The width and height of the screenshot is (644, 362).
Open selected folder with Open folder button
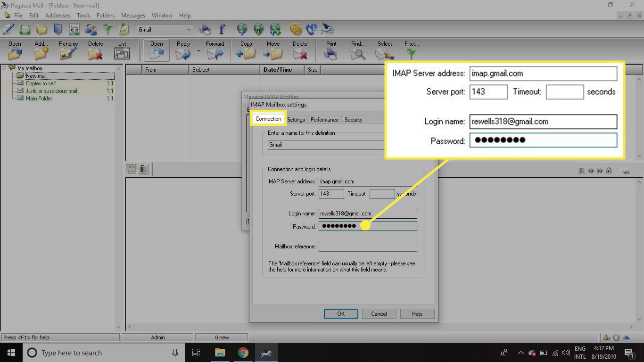pyautogui.click(x=15, y=50)
